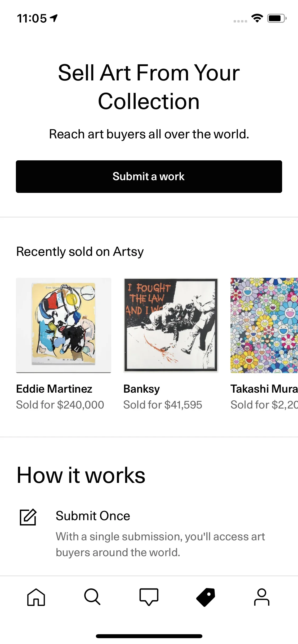
Task: Open the Home tab icon
Action: point(36,597)
